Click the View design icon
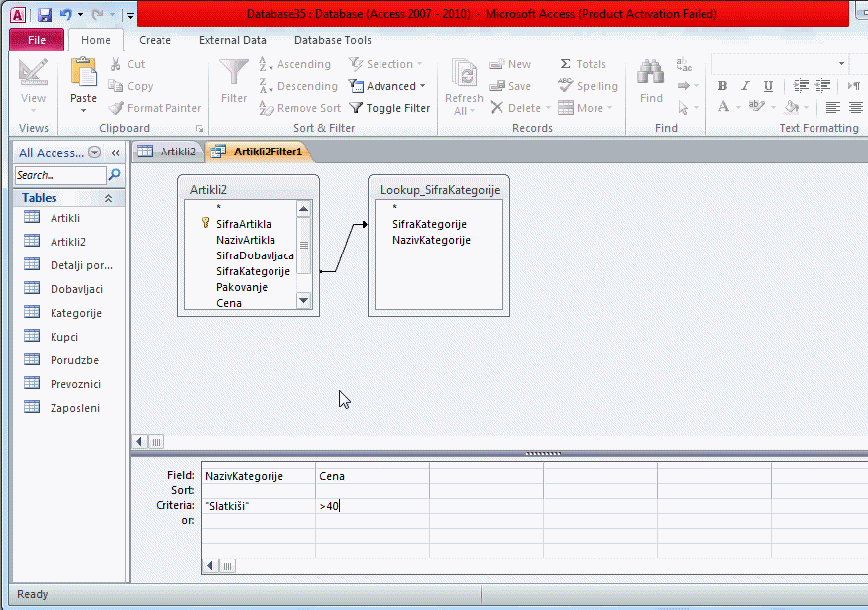Screen dimensions: 868x610 pos(33,75)
